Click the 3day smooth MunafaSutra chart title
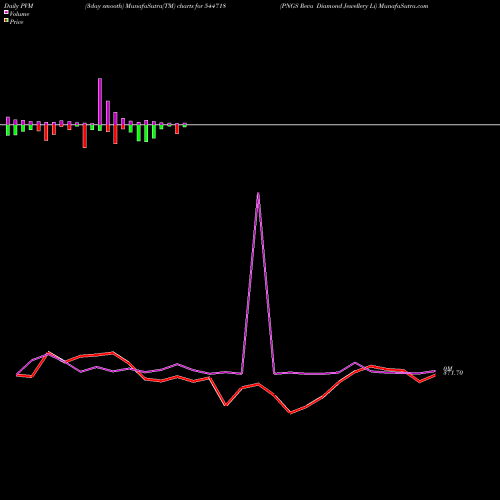500x500 pixels. (x=155, y=6)
